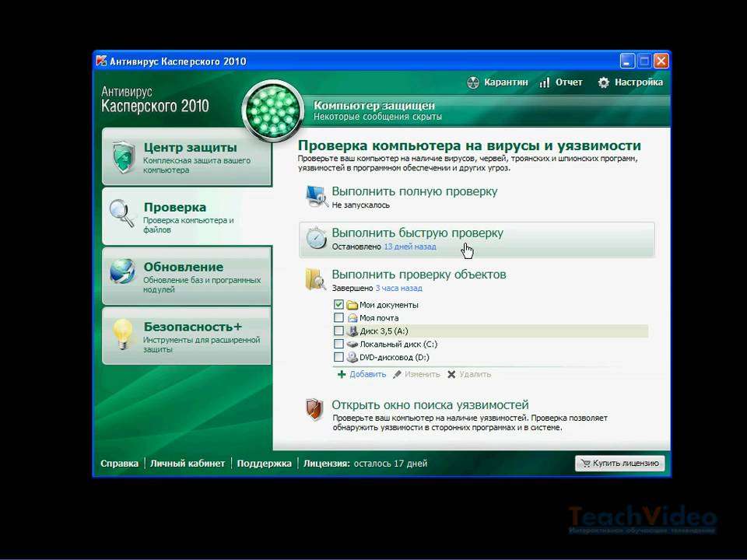Click the green plus icon next to Добавить

[342, 374]
